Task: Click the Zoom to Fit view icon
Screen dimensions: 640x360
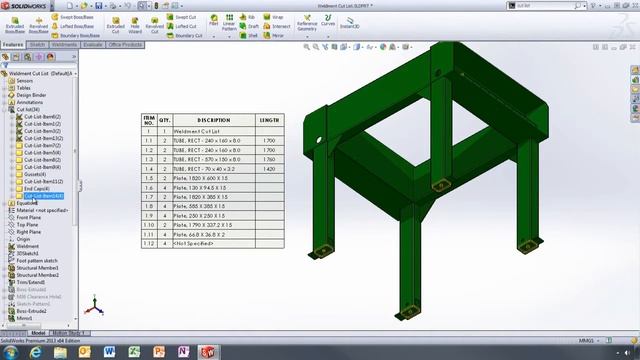Action: coord(307,47)
